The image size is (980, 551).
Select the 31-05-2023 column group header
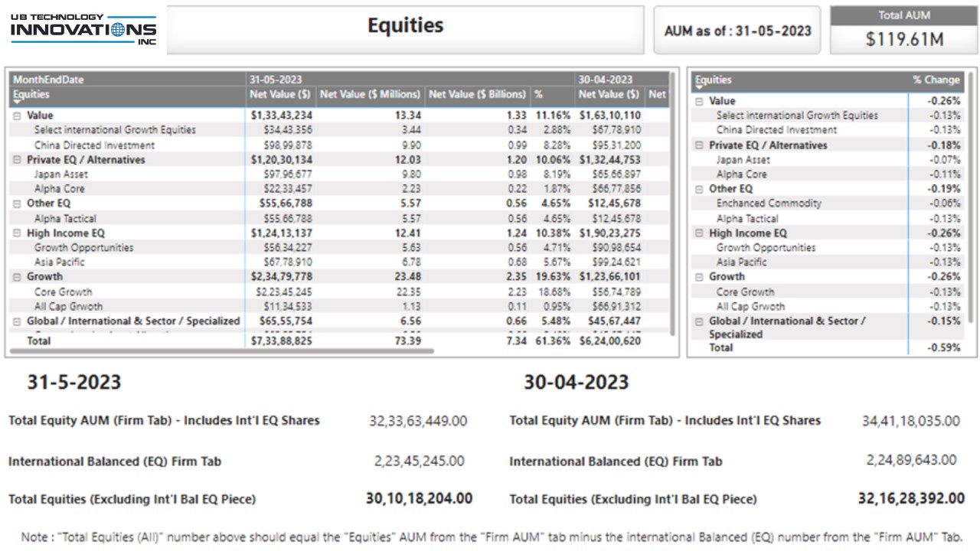(x=274, y=80)
